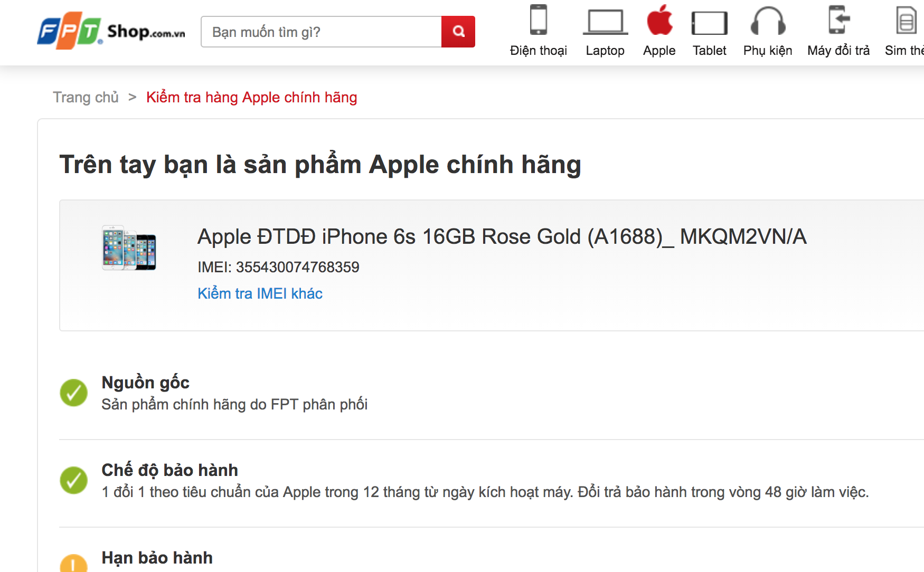Image resolution: width=924 pixels, height=572 pixels.
Task: Click the iPhone 6s product thumbnail
Action: point(129,248)
